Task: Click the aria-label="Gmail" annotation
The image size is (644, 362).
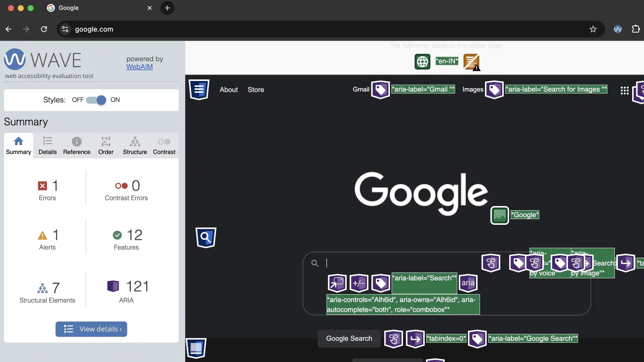Action: pyautogui.click(x=423, y=89)
